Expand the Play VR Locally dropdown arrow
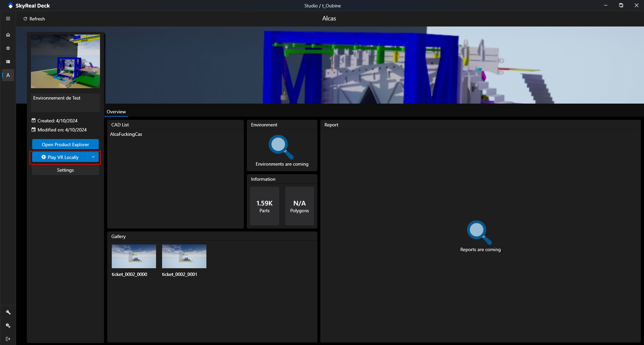 click(x=93, y=157)
